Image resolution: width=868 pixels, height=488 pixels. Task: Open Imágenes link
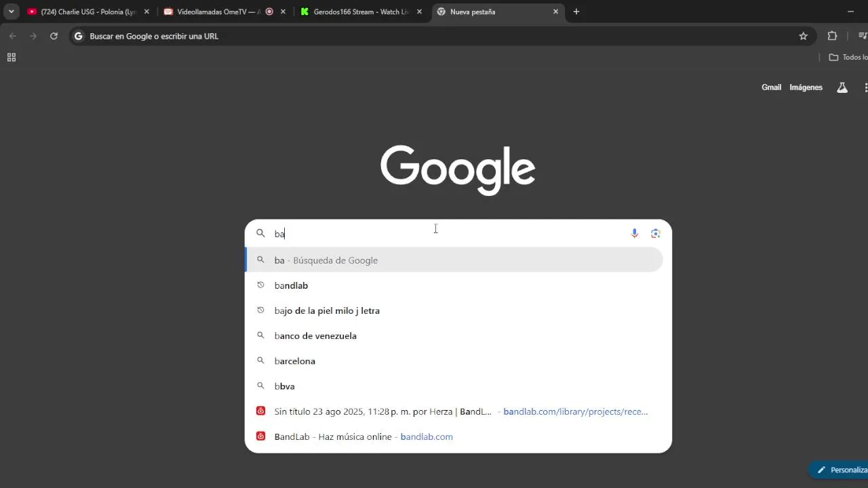pyautogui.click(x=806, y=87)
